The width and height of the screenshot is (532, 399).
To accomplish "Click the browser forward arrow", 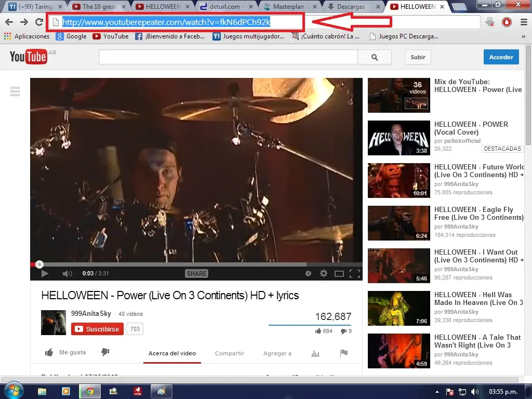I will pos(24,22).
